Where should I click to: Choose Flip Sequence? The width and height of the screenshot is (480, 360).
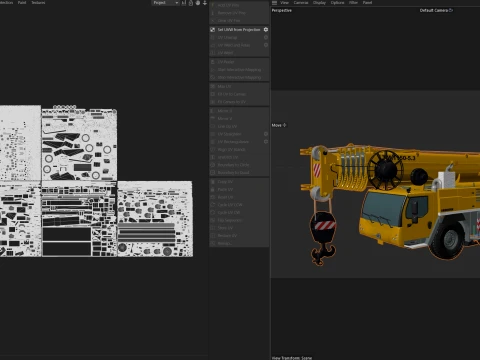click(x=239, y=220)
